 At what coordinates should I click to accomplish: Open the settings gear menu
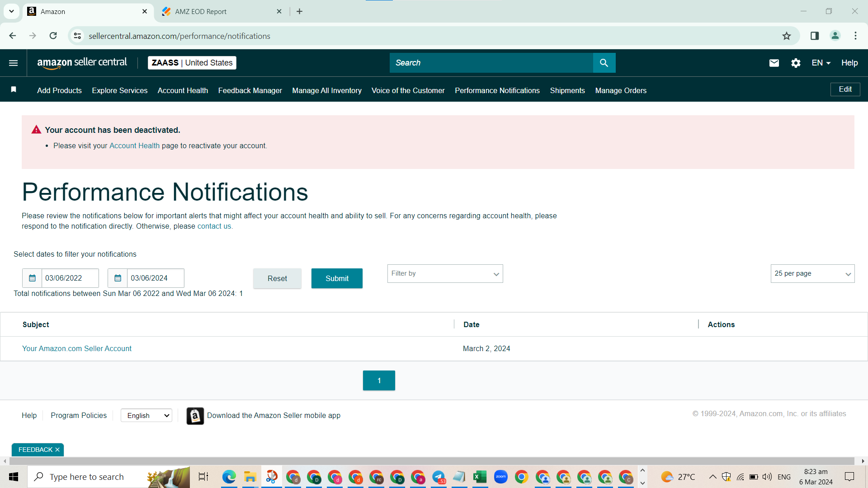[x=796, y=63]
